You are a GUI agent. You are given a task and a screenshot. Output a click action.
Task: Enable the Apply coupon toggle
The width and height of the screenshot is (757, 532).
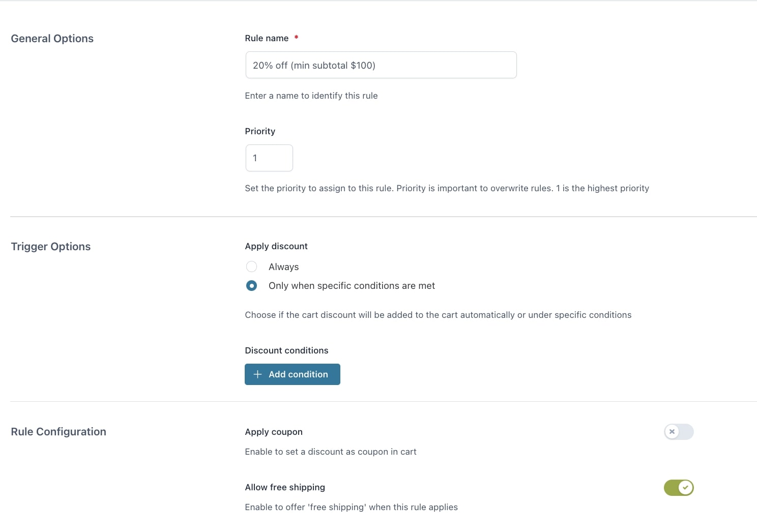point(679,432)
